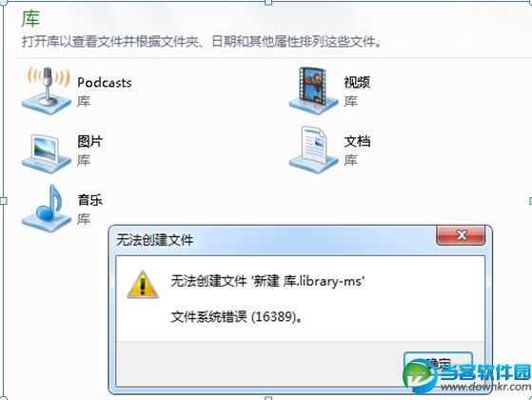Viewport: 532px width, 400px height.
Task: Open the 图片 library picture icon
Action: click(x=47, y=152)
